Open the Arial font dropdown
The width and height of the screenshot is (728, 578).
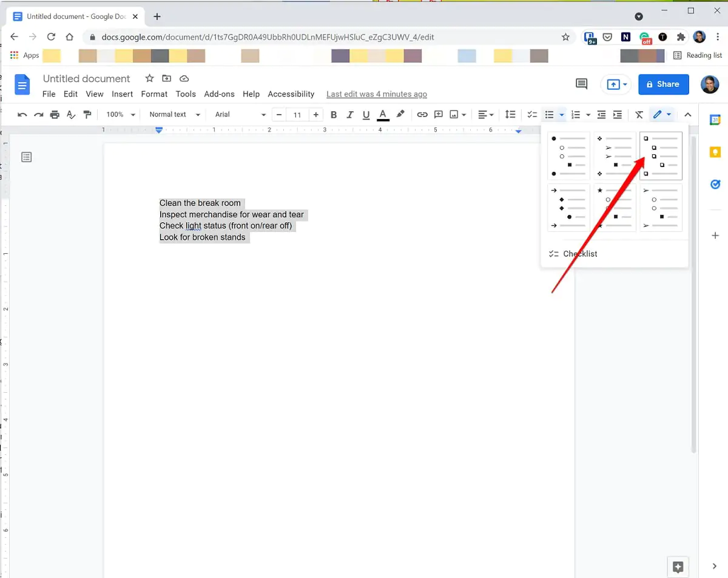pos(240,115)
